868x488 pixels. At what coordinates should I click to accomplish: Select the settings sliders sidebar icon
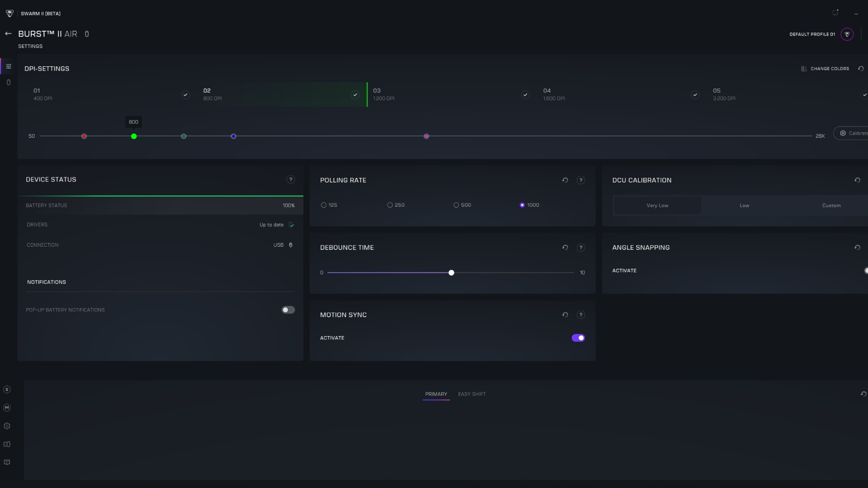point(9,66)
